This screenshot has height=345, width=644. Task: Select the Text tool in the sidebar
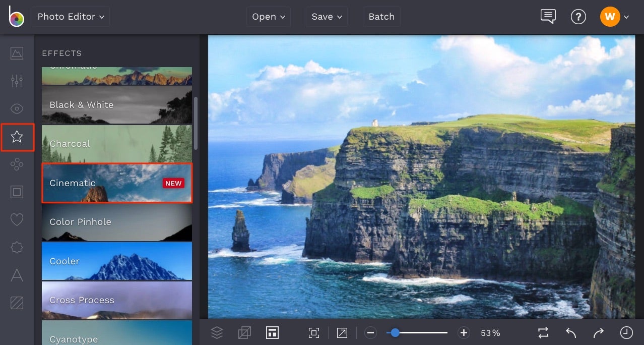(17, 275)
